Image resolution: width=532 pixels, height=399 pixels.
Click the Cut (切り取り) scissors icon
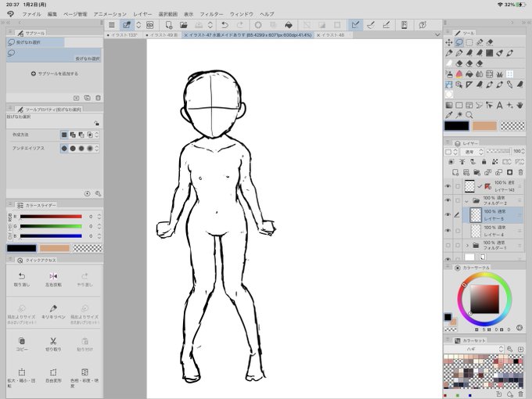53,343
